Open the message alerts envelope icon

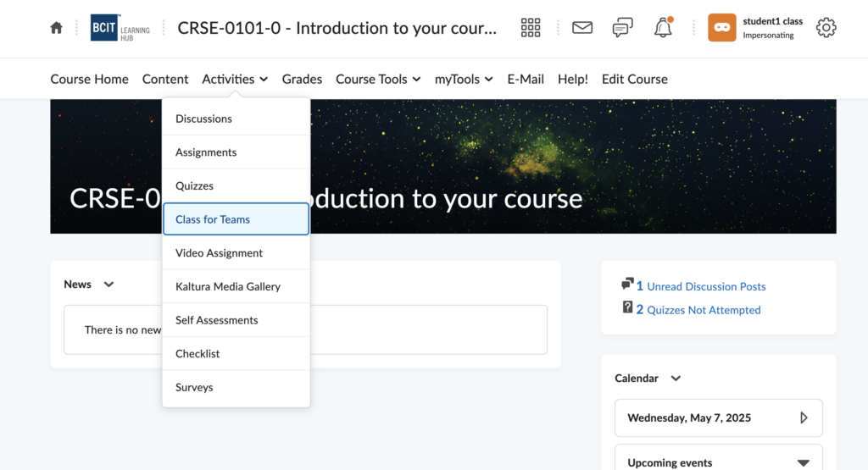(582, 28)
